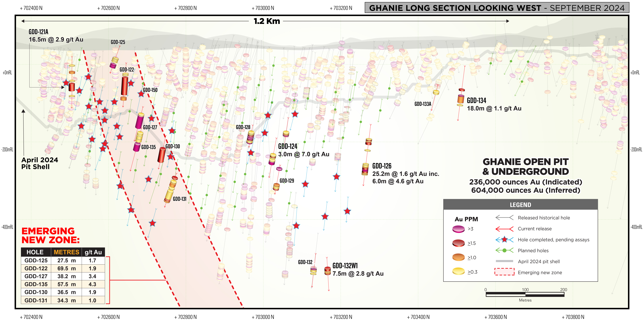
Task: Click the 3.0m @ 7.0 g/t Au text
Action: coord(304,154)
